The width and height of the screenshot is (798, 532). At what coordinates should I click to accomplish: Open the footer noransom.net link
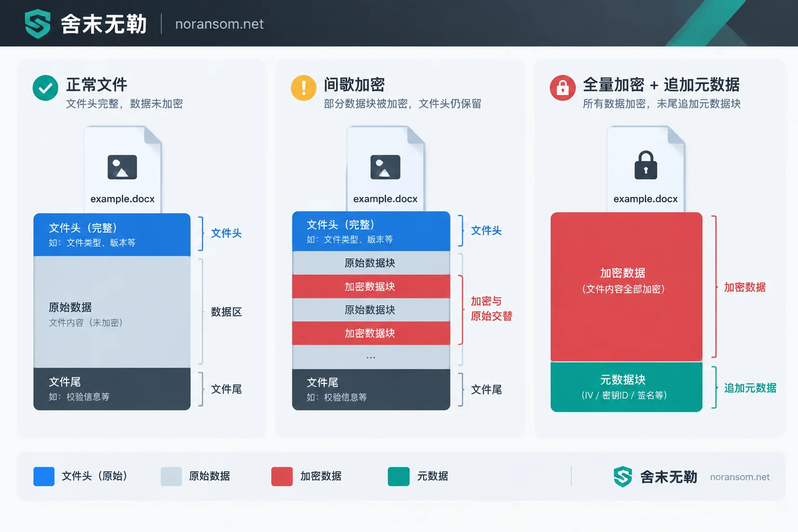click(x=740, y=477)
